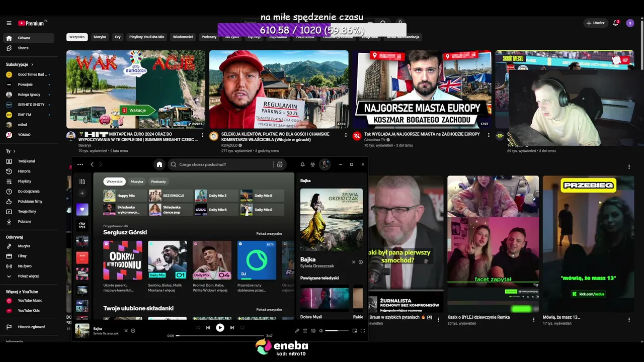Open Happy Mix tile in Spotify
Screen dimensions: 644x362
coord(125,196)
